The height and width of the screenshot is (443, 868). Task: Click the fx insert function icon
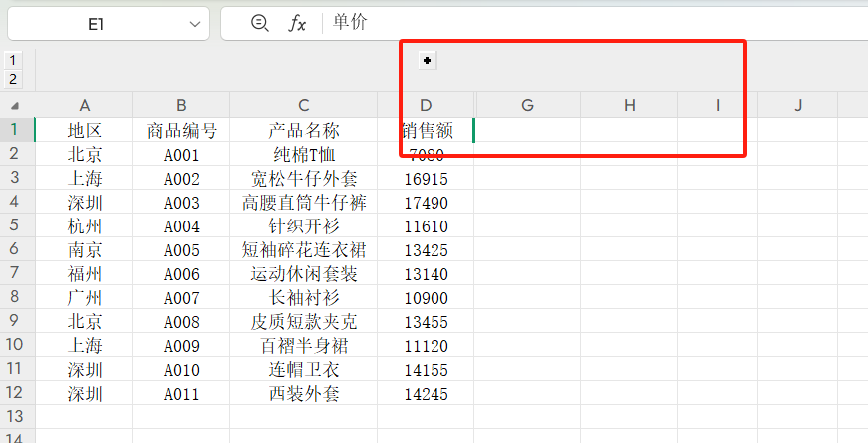(297, 23)
